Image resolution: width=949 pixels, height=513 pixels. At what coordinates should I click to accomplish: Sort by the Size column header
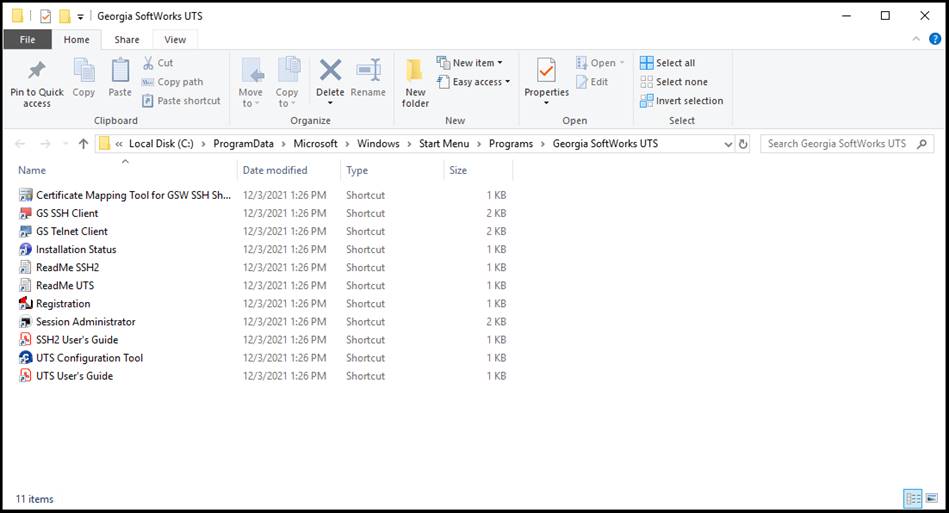click(478, 170)
